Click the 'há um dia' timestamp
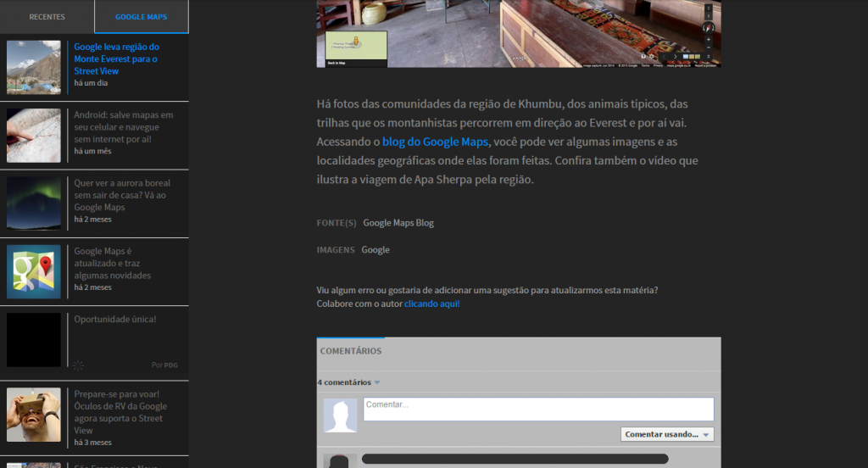Screen dimensions: 868x468 pyautogui.click(x=91, y=83)
